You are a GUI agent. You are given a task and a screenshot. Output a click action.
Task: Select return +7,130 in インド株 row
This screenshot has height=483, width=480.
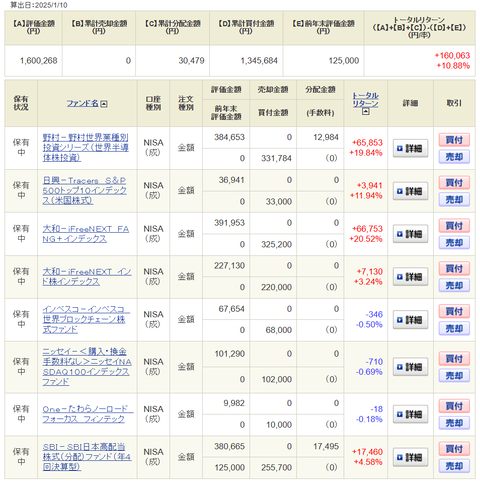point(369,272)
